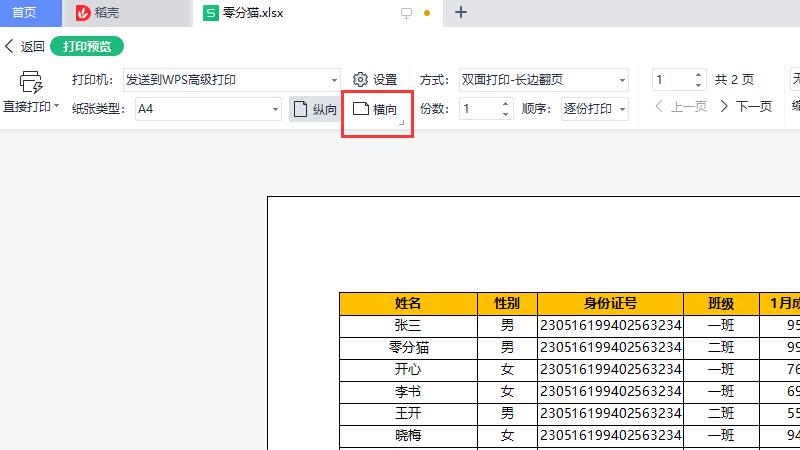Click the 稻壳 docer logo tab
This screenshot has height=450, width=800.
[x=125, y=13]
